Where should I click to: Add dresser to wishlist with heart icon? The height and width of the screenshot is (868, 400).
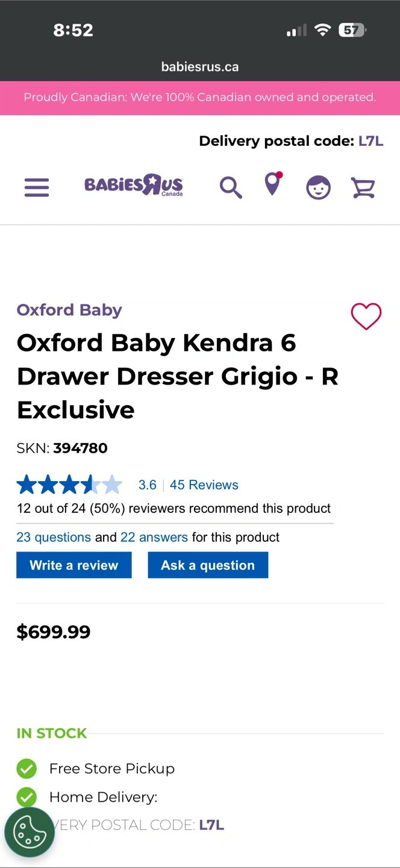tap(366, 316)
